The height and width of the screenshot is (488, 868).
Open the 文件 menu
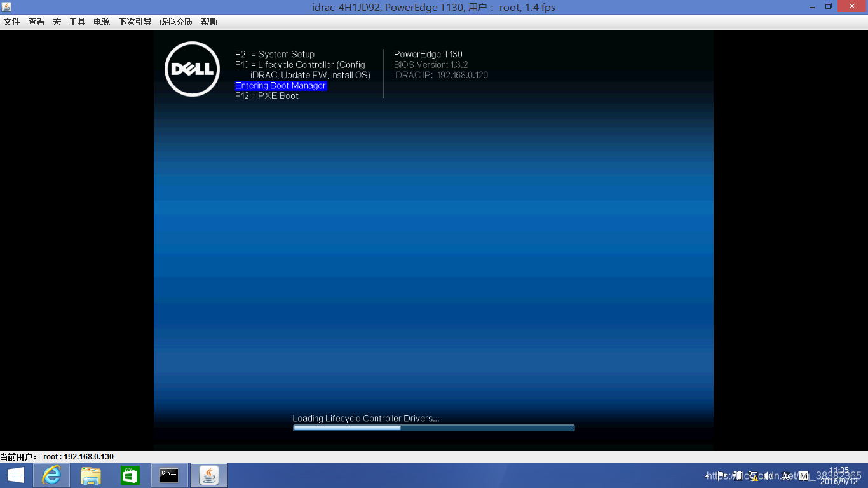12,22
